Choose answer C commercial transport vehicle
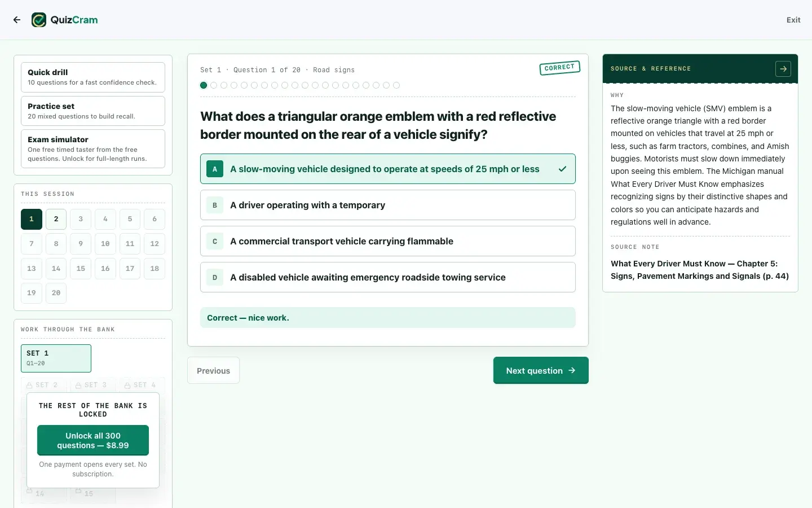Screen dimensions: 812x508 388,241
